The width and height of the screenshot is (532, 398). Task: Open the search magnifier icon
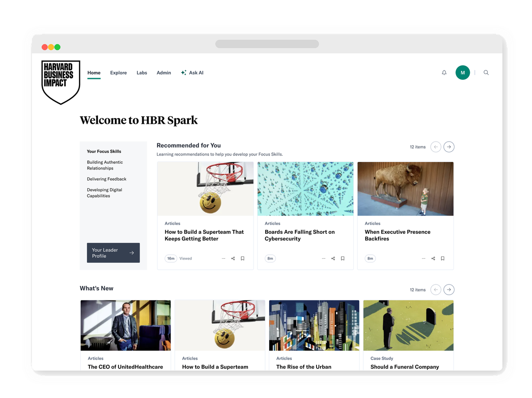click(486, 73)
